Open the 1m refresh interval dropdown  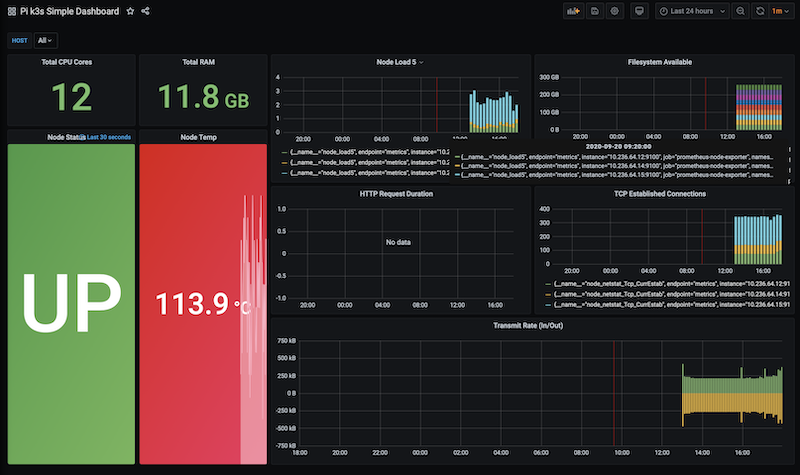point(780,11)
